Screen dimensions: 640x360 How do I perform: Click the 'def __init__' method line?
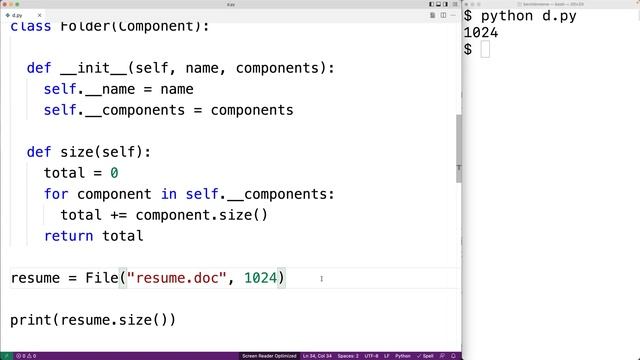pyautogui.click(x=180, y=68)
